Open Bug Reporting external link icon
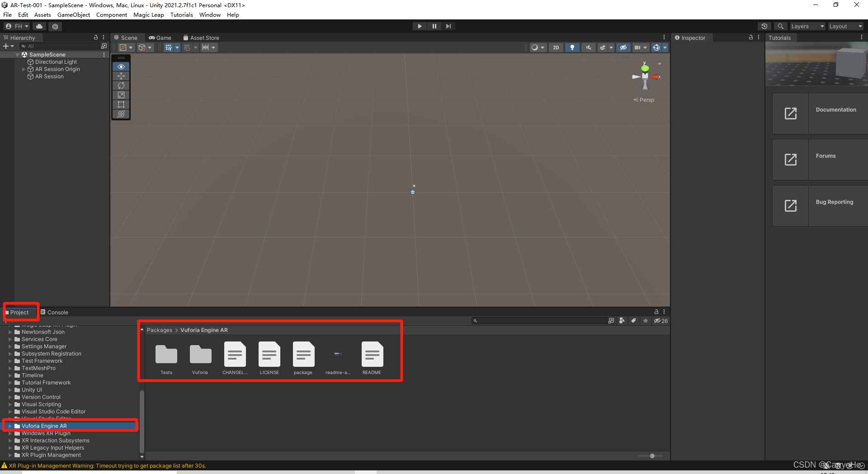 coord(791,206)
